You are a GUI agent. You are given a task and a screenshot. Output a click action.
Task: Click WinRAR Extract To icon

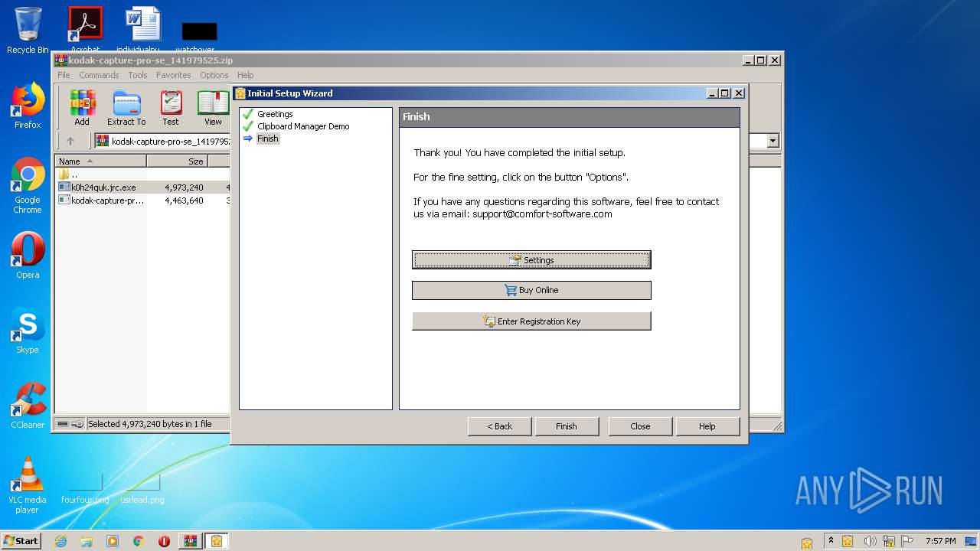click(126, 108)
